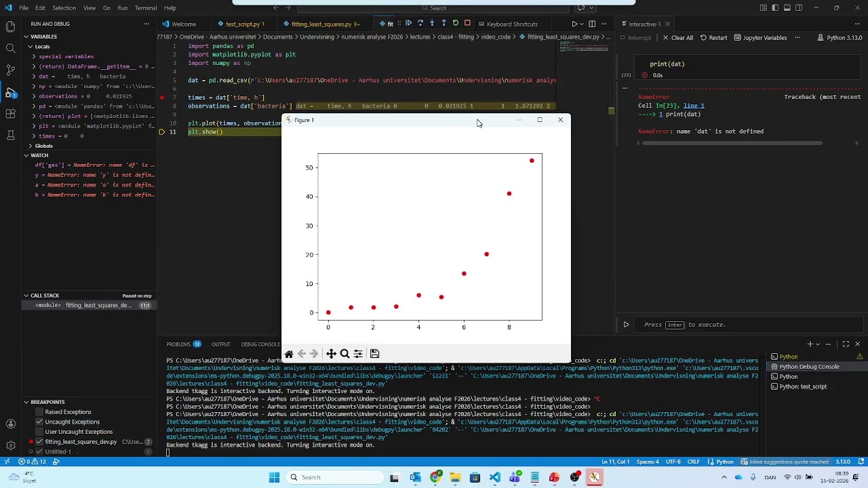Stop the debug session

tap(467, 24)
